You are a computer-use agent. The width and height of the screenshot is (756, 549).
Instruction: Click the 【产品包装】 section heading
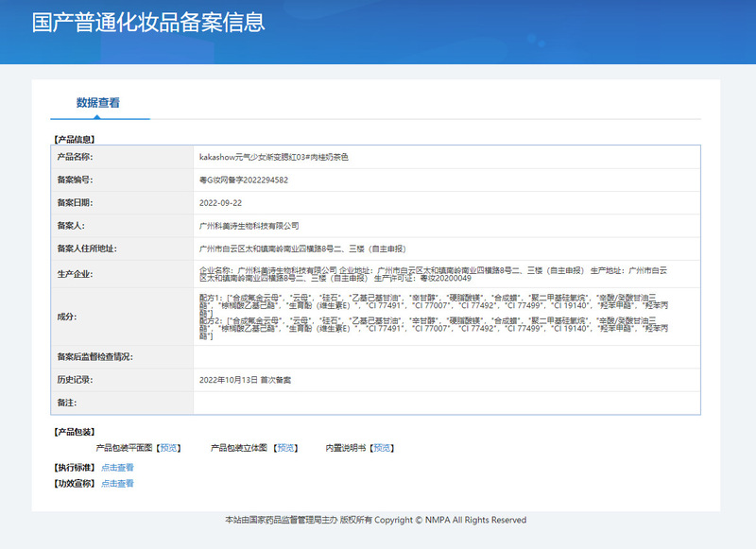coord(73,432)
